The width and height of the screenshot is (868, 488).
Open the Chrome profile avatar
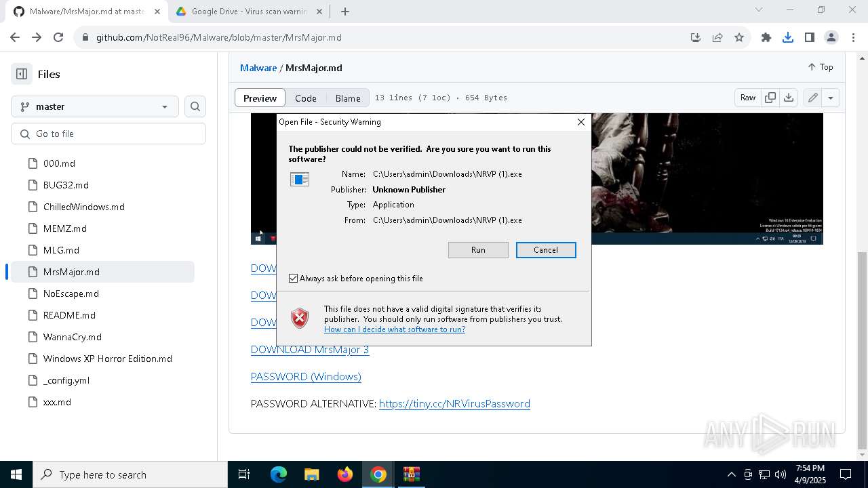coord(831,38)
